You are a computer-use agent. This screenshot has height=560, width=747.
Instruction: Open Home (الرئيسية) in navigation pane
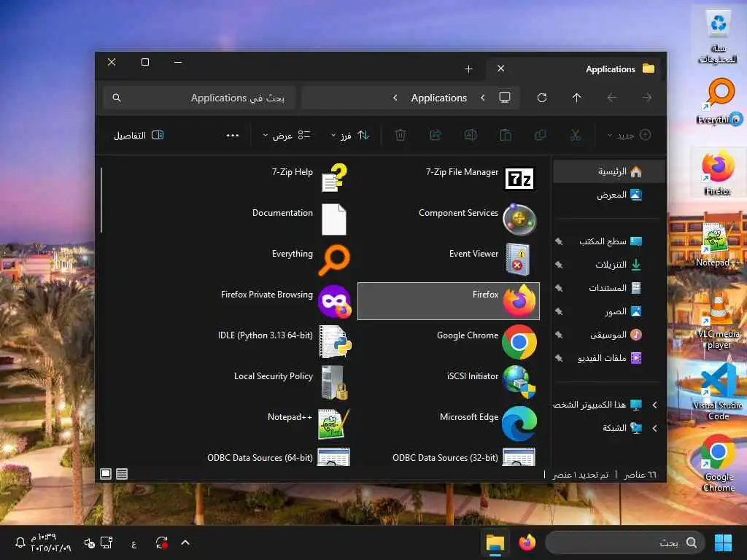point(609,171)
